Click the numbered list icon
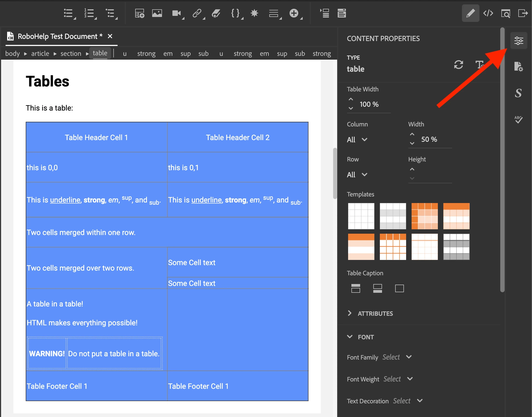 (89, 13)
